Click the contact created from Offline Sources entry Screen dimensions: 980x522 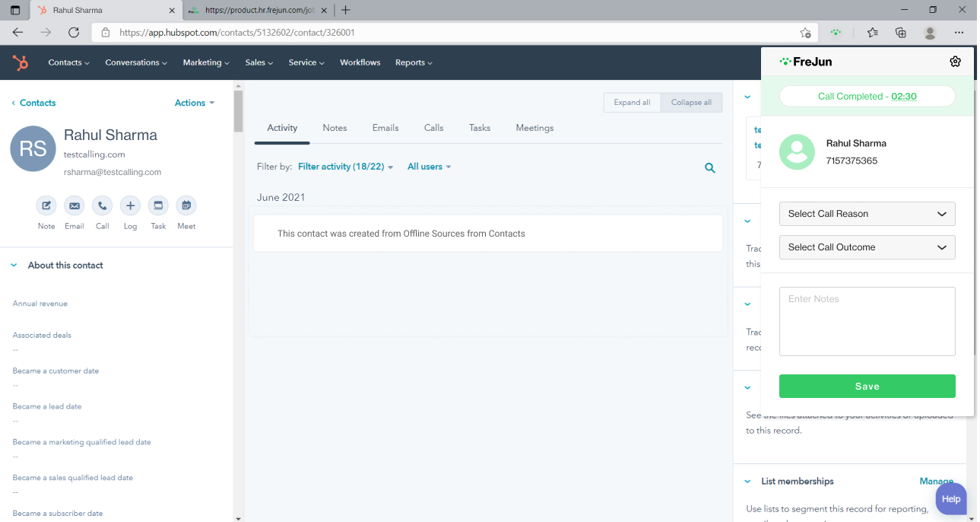[488, 234]
